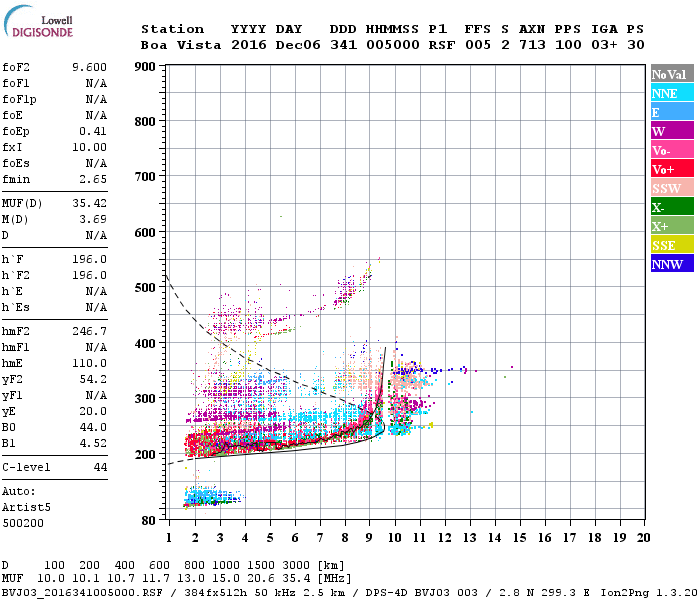Click the year 2016 in header
The height and width of the screenshot is (600, 700).
click(x=249, y=45)
